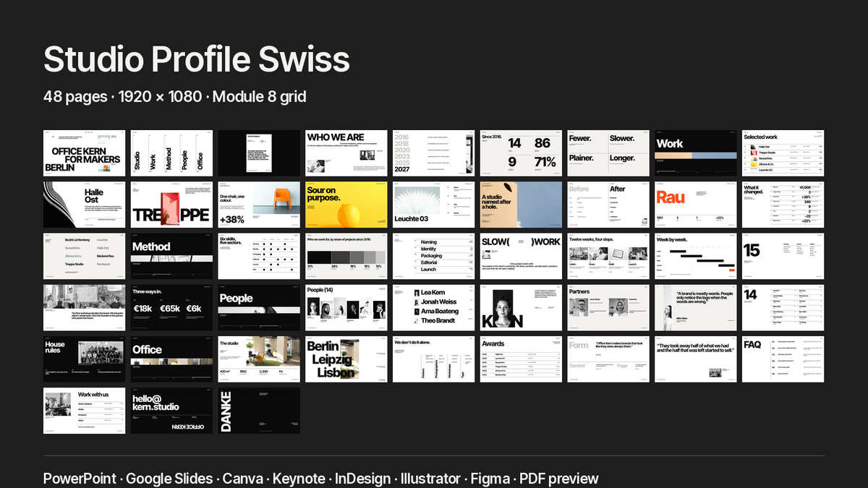868x488 pixels.
Task: Open the yellow Sour on purpose slide
Action: [346, 205]
